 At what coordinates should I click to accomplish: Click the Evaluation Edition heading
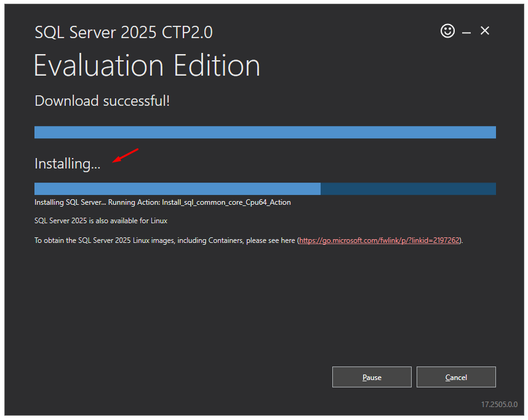point(146,65)
